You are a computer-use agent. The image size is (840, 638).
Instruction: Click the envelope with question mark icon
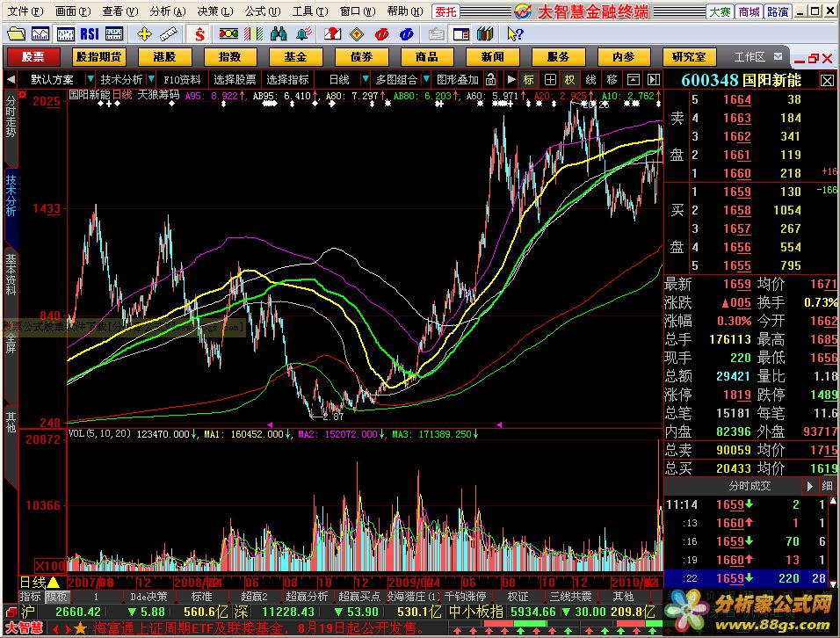(x=333, y=34)
